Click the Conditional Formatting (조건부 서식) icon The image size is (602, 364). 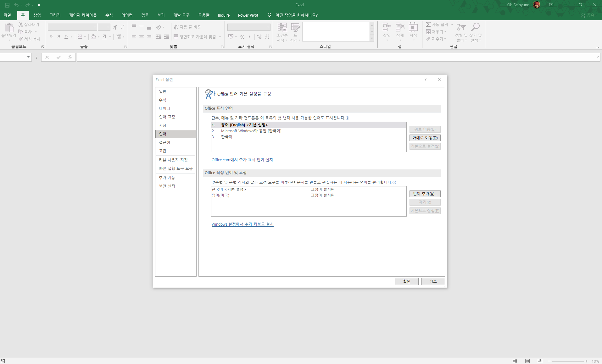tap(282, 27)
